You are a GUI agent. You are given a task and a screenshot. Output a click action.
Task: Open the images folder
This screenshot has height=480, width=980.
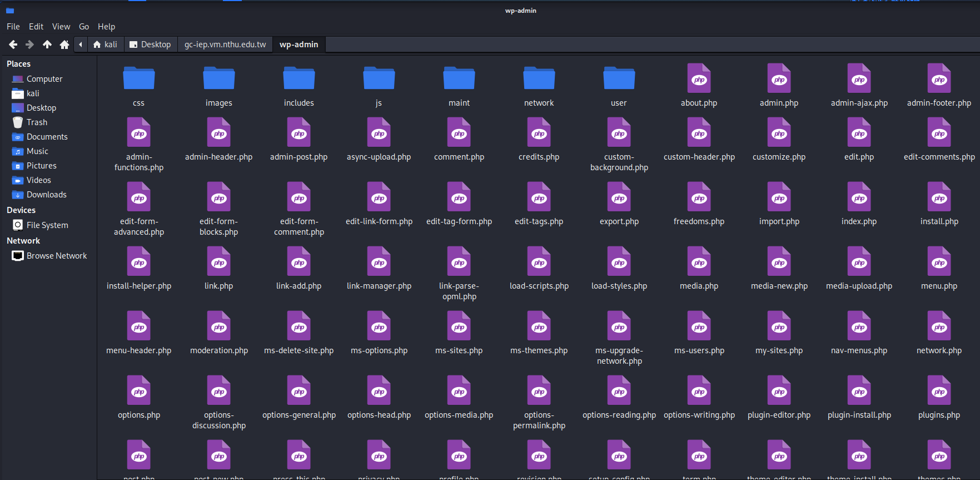(x=219, y=78)
